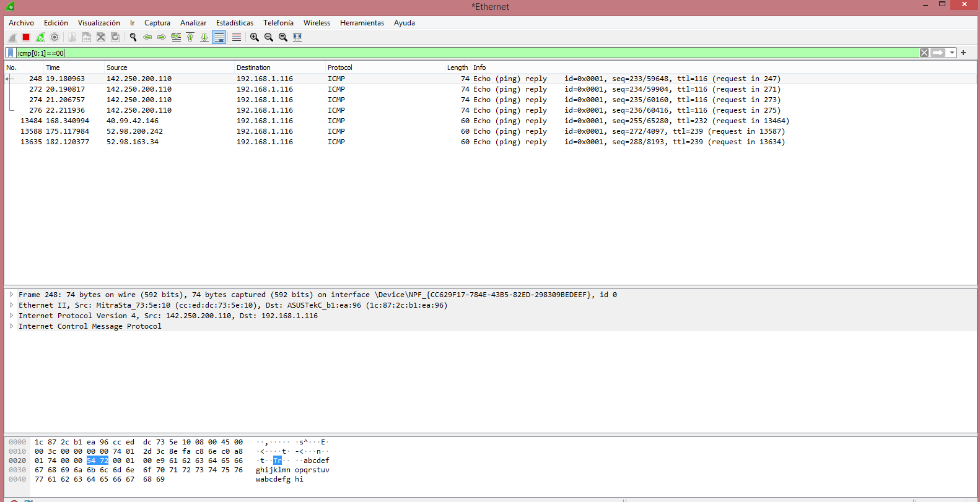Open the Telefonía menu
980x502 pixels.
(x=278, y=23)
